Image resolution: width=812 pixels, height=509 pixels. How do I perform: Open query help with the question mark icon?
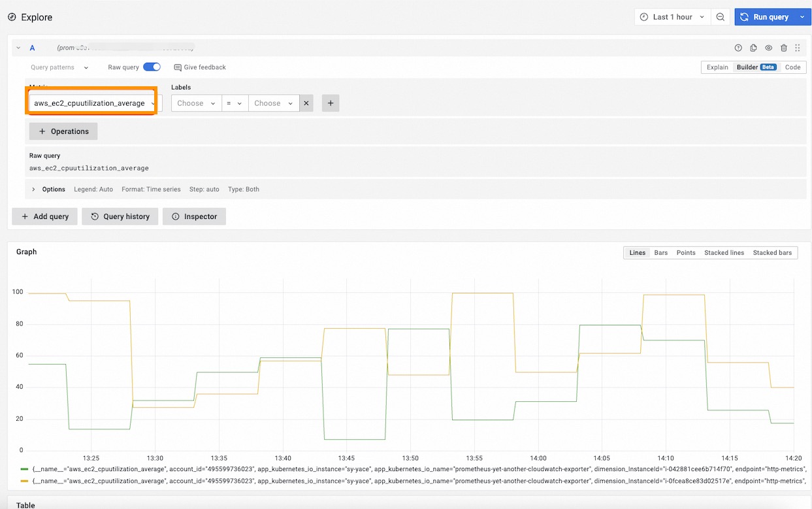pos(738,47)
